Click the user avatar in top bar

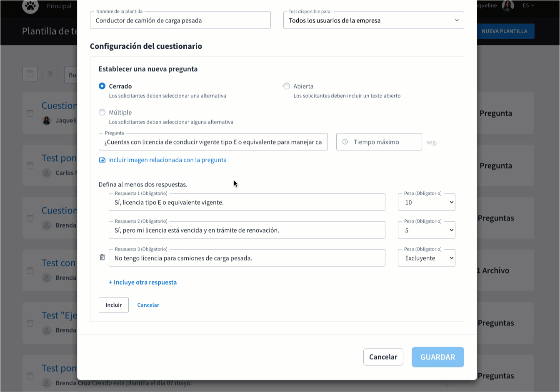point(507,6)
